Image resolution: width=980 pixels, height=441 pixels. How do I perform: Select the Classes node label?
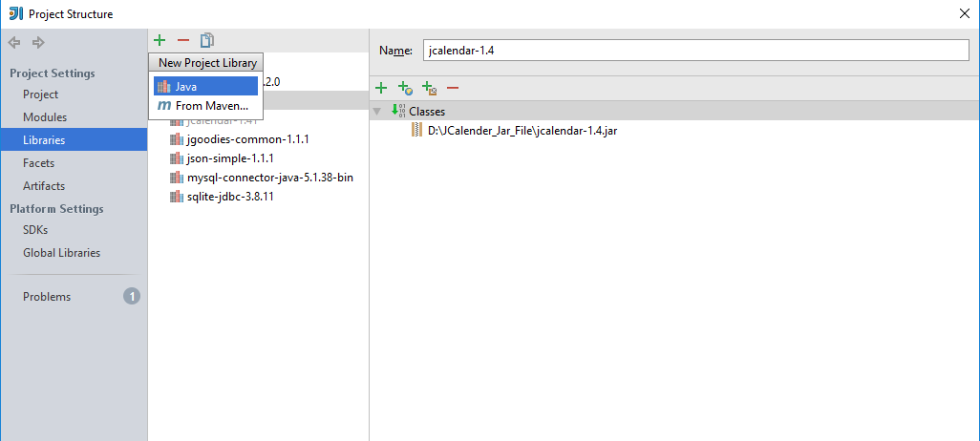pos(427,112)
